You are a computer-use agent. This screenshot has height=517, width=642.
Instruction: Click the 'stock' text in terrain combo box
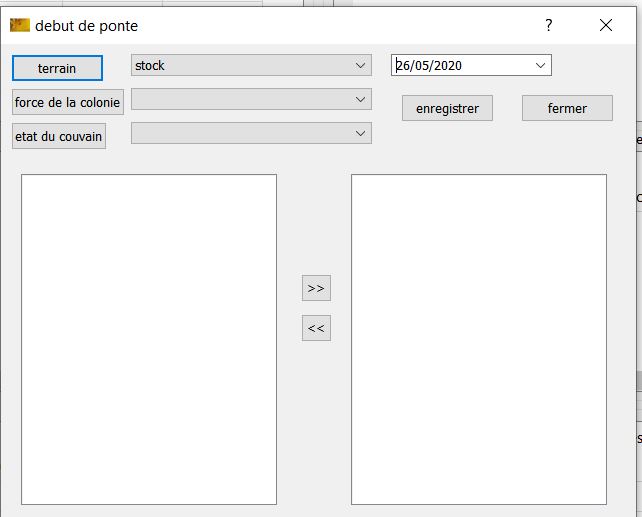(x=150, y=66)
